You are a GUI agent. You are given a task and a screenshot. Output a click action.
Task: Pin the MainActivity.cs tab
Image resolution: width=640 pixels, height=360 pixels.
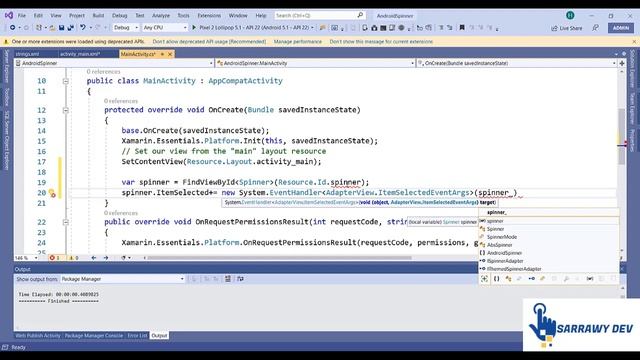162,54
